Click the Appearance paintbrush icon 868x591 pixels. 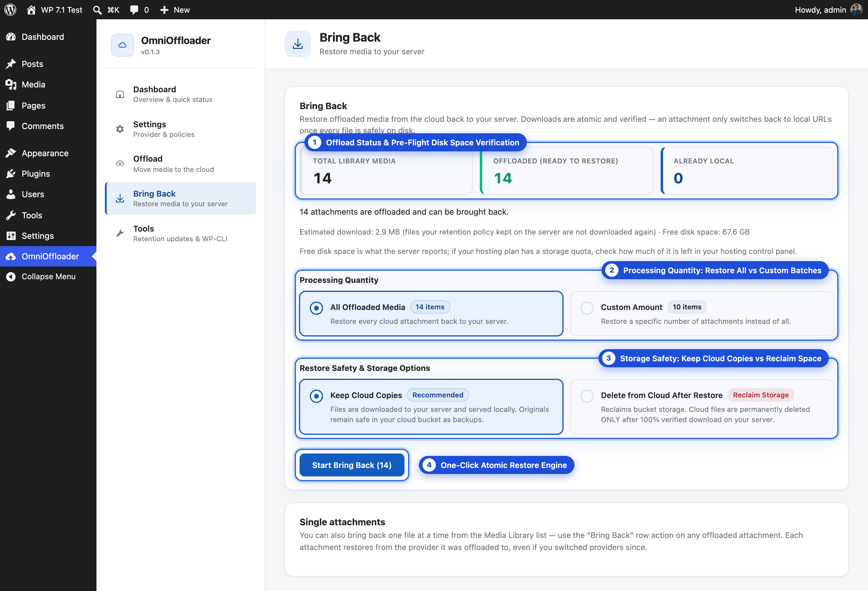click(x=11, y=153)
